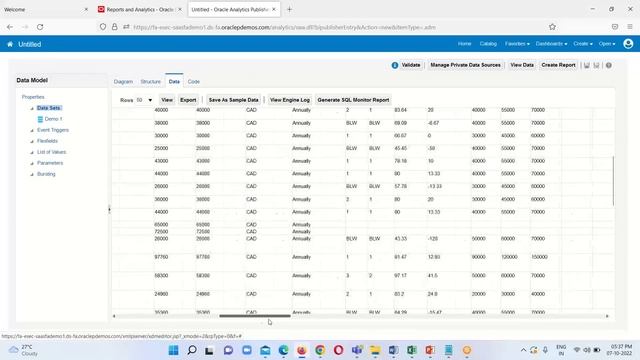Click the vertical scrollbar of data grid
The image size is (640, 360).
[x=613, y=181]
